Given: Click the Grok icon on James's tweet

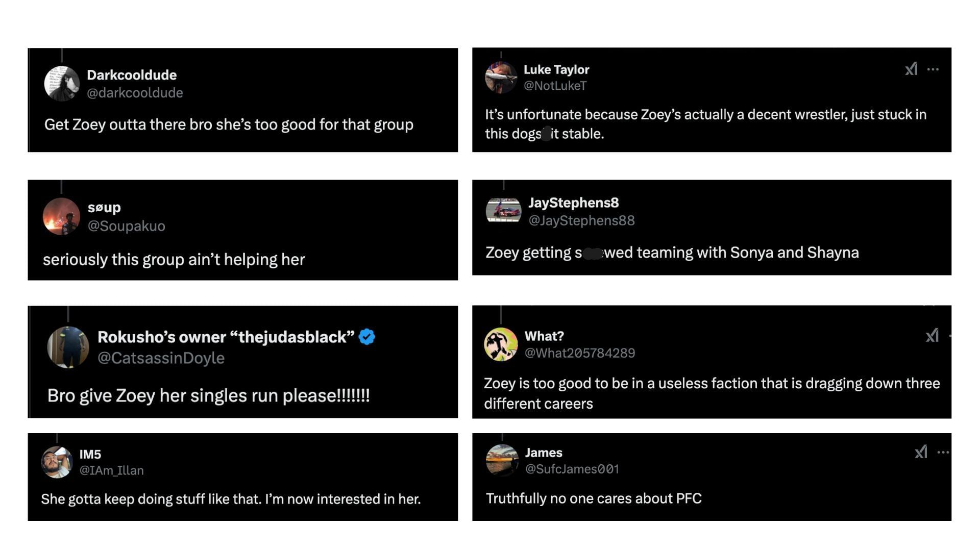Looking at the screenshot, I should click(921, 452).
